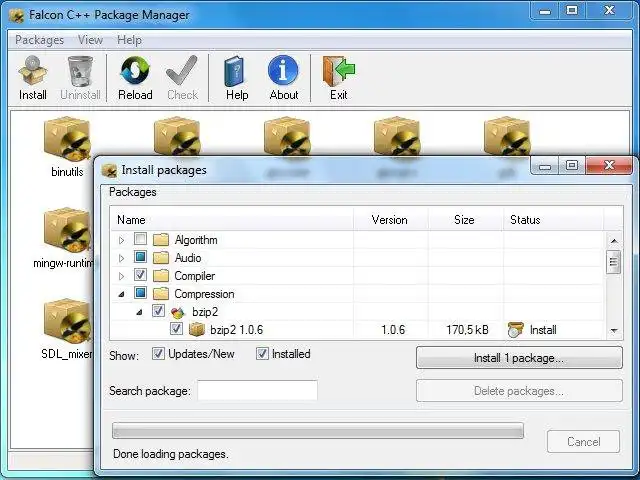Sort by the Status column header
Viewport: 640px width, 480px height.
[553, 220]
